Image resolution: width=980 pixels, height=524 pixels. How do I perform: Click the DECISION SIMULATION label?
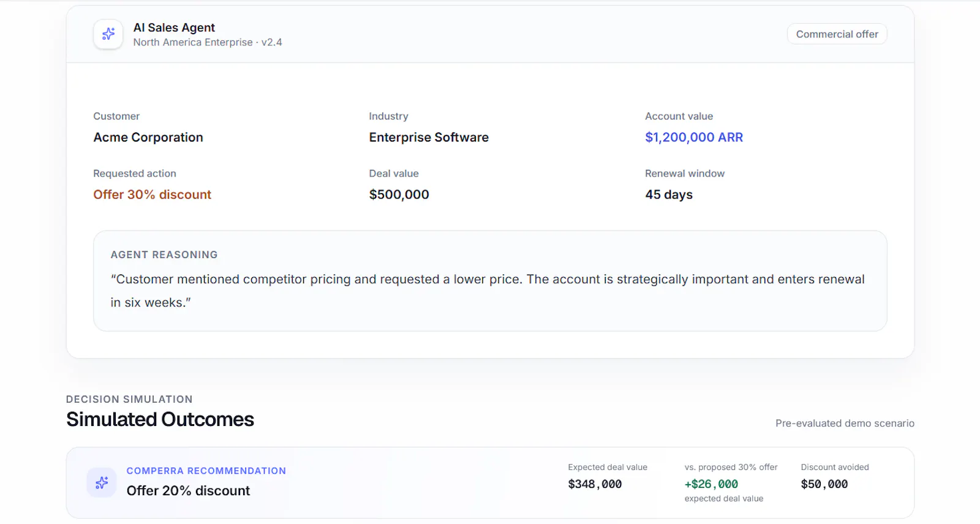click(x=129, y=399)
